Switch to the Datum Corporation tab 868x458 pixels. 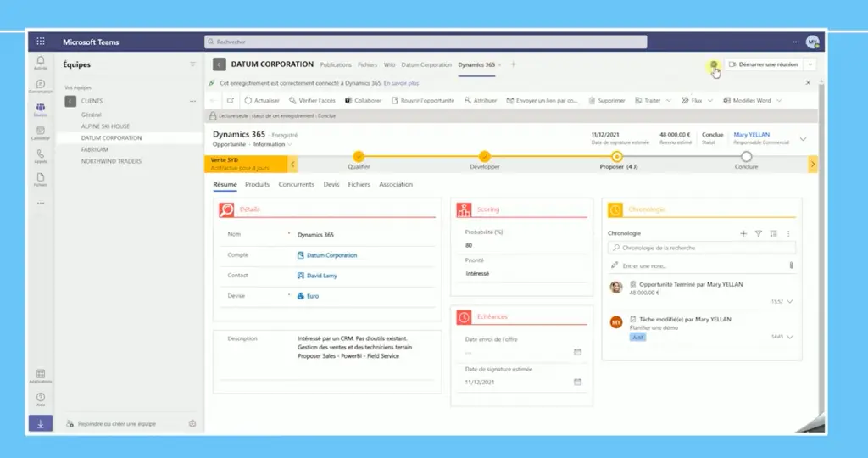click(x=426, y=64)
